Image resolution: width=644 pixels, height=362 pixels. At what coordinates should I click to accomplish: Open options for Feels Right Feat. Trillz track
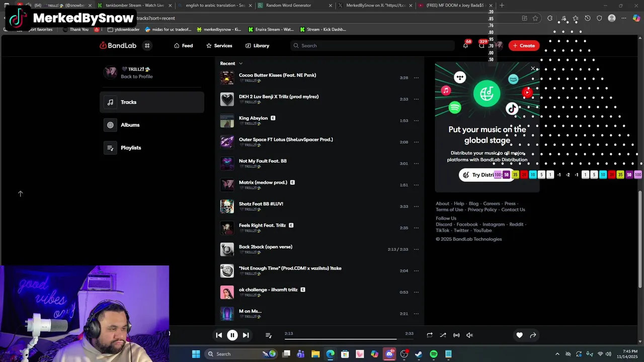[x=416, y=228]
